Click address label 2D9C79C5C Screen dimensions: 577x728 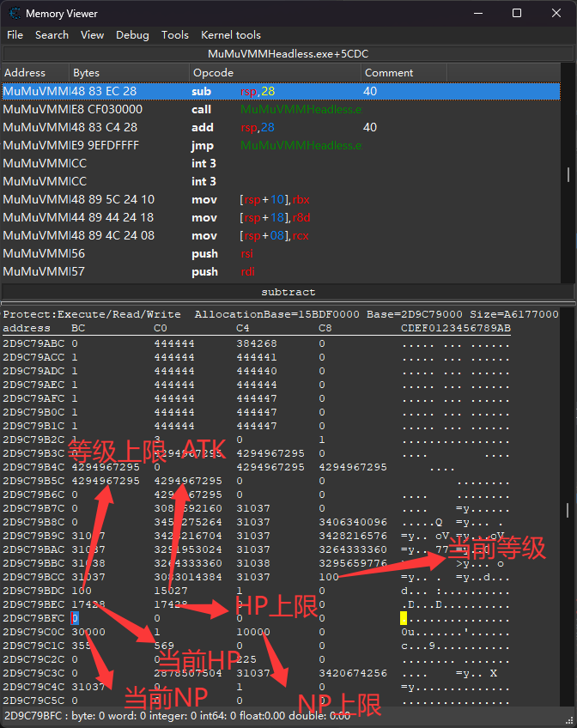[33, 701]
